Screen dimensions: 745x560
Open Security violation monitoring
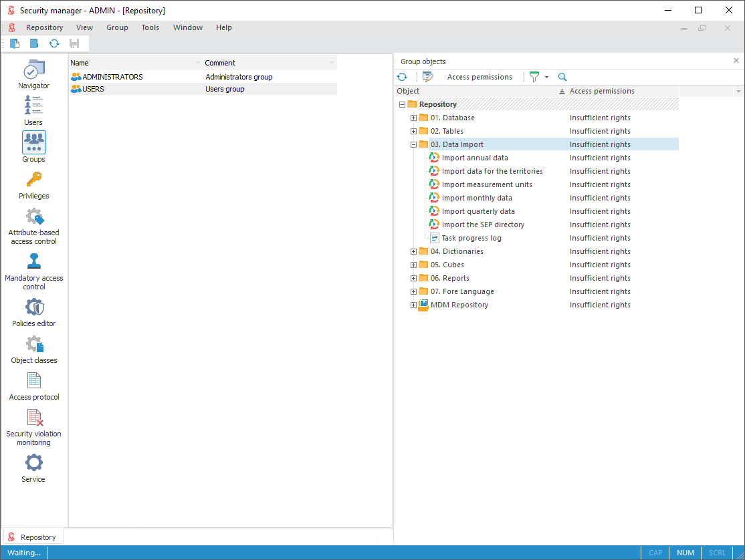coord(33,428)
